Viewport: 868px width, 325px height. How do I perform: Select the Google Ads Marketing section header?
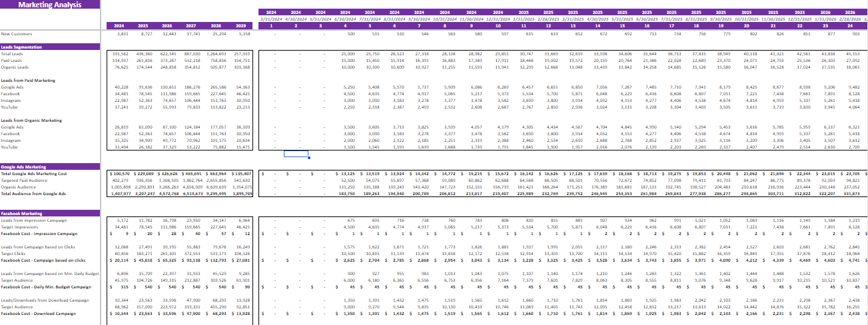tap(24, 167)
